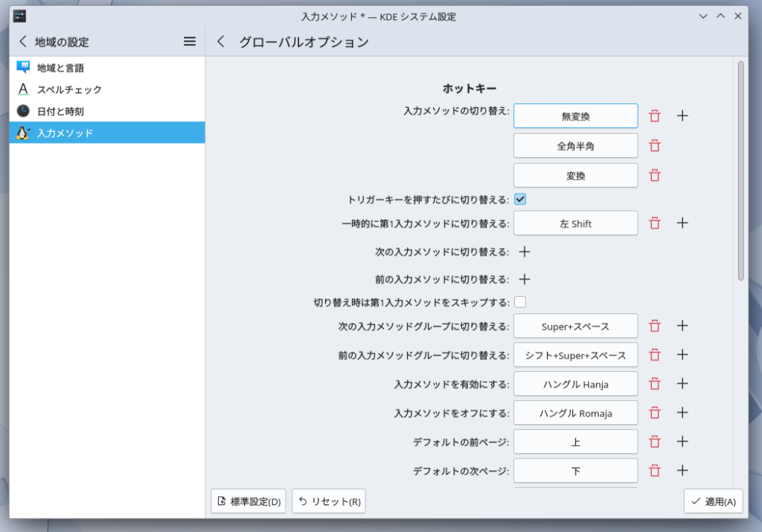
Task: Open 日付と時刻 settings
Action: pos(60,112)
